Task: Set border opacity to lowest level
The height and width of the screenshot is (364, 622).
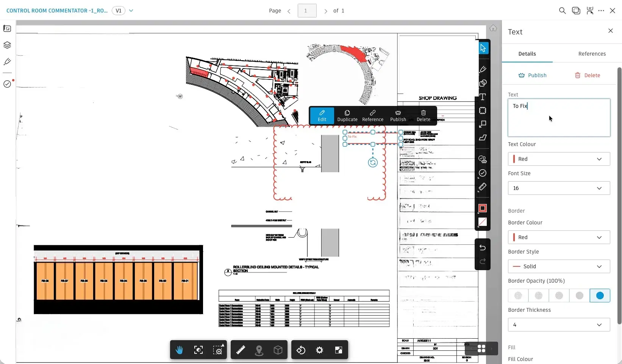Action: click(518, 296)
